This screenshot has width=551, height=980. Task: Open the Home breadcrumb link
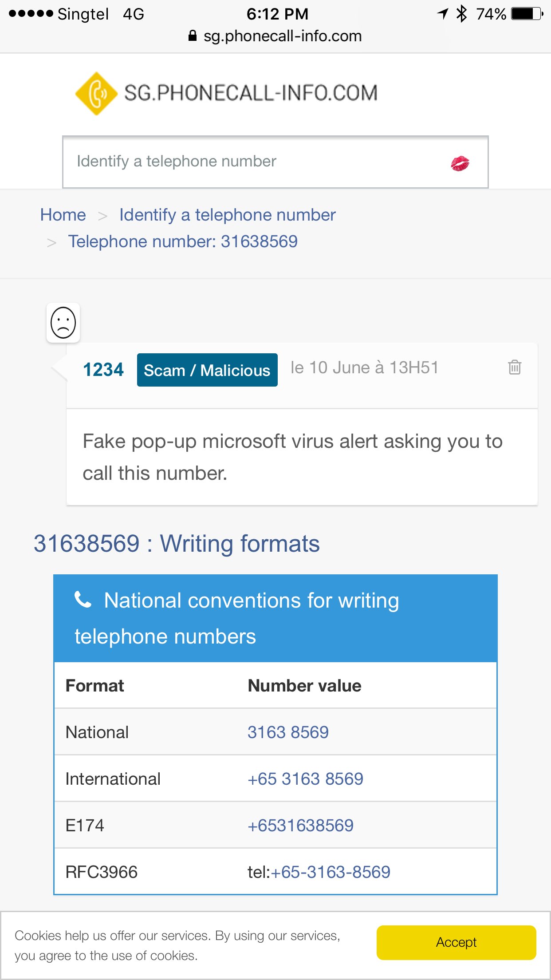(63, 215)
